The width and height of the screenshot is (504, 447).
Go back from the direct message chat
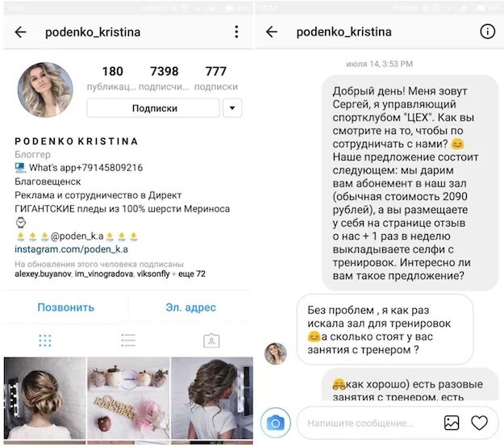(272, 31)
